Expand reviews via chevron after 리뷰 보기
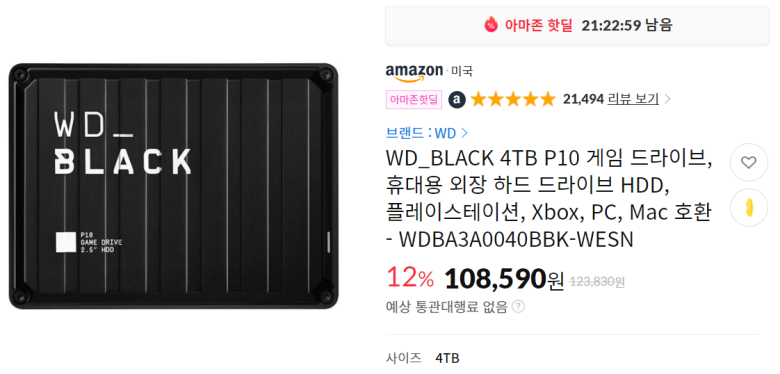The width and height of the screenshot is (780, 374). [668, 99]
